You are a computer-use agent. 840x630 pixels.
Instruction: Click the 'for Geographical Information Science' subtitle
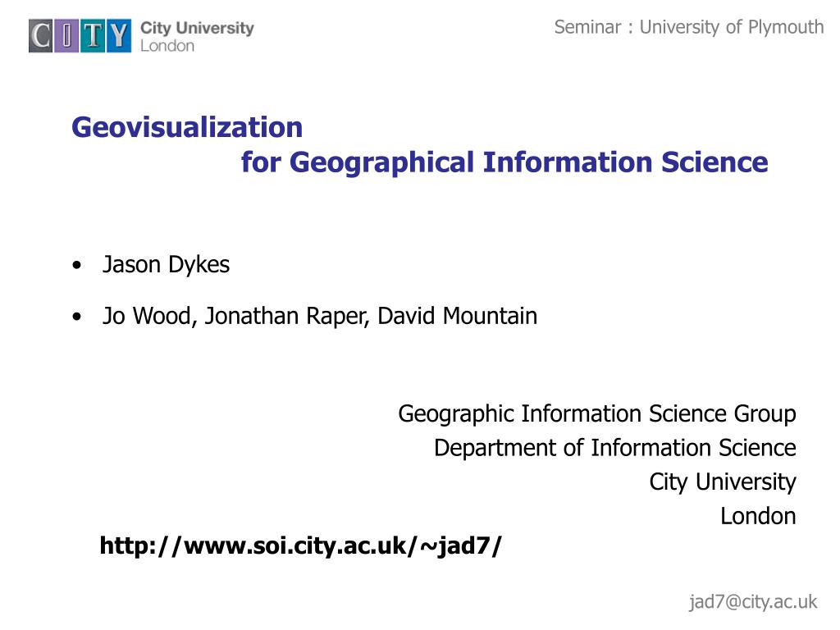pyautogui.click(x=504, y=162)
